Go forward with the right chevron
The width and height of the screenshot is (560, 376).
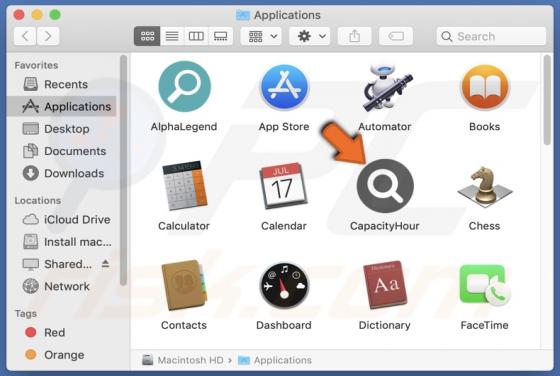click(x=48, y=36)
